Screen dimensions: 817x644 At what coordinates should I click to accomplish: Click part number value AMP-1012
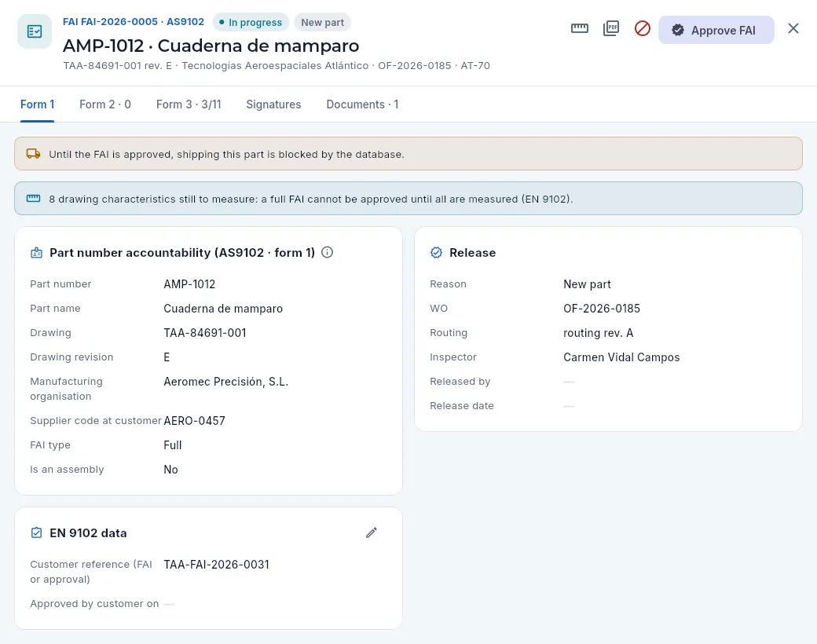[189, 284]
